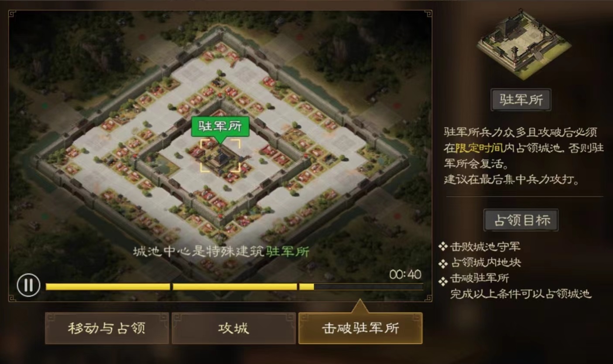
Task: Click the 完成以上条件可以占领城池 text line
Action: click(x=521, y=294)
